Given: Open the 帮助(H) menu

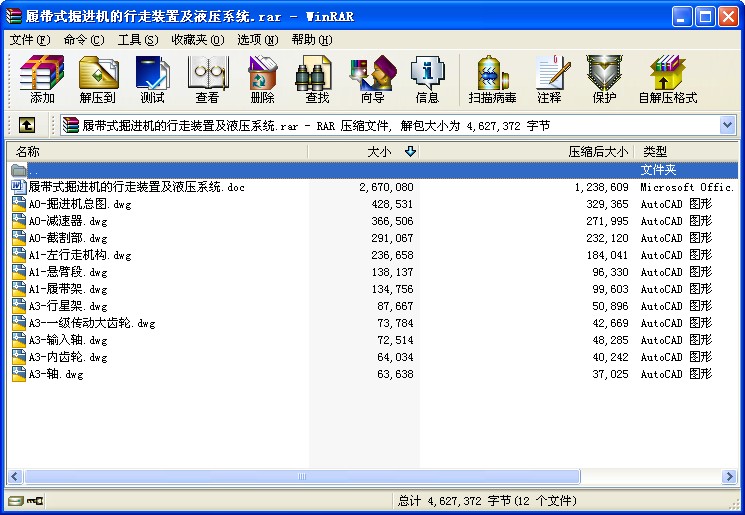Looking at the screenshot, I should point(312,39).
